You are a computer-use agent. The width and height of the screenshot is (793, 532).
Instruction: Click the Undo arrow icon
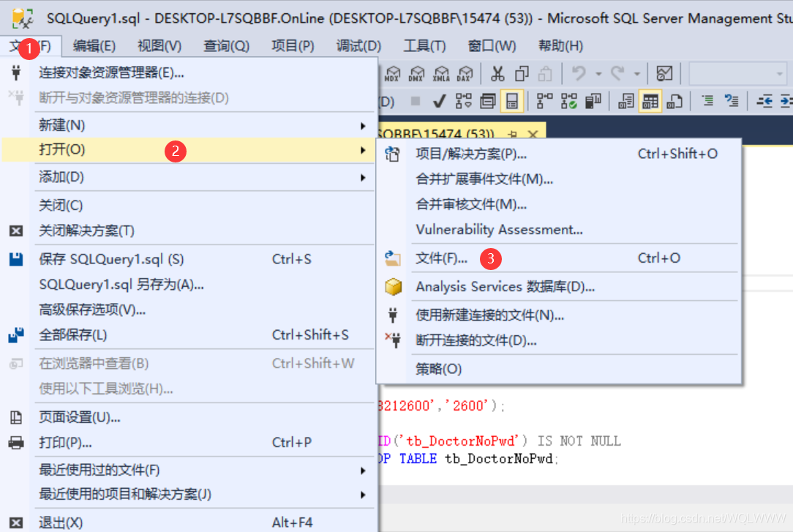(579, 73)
